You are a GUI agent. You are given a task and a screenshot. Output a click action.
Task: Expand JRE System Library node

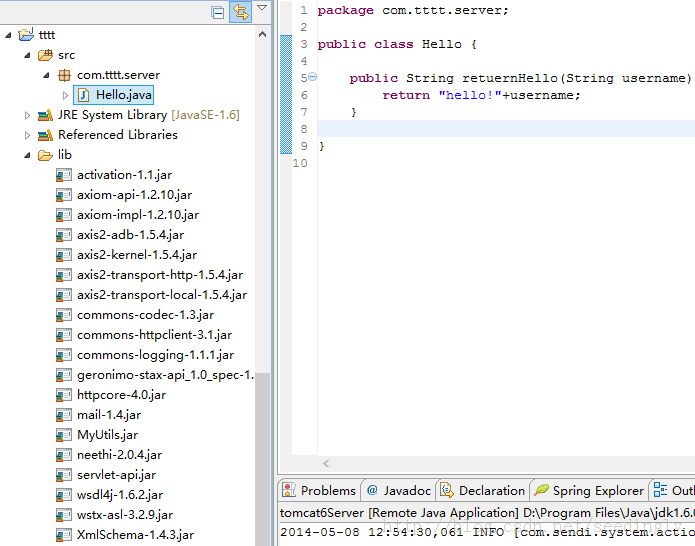point(27,116)
